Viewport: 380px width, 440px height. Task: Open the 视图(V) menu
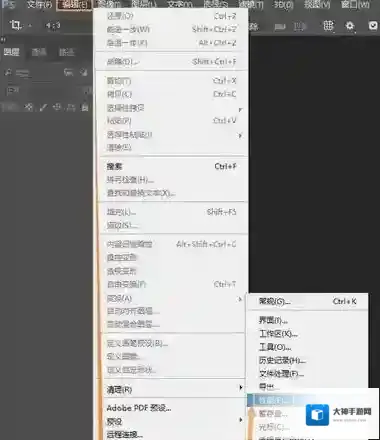[317, 5]
